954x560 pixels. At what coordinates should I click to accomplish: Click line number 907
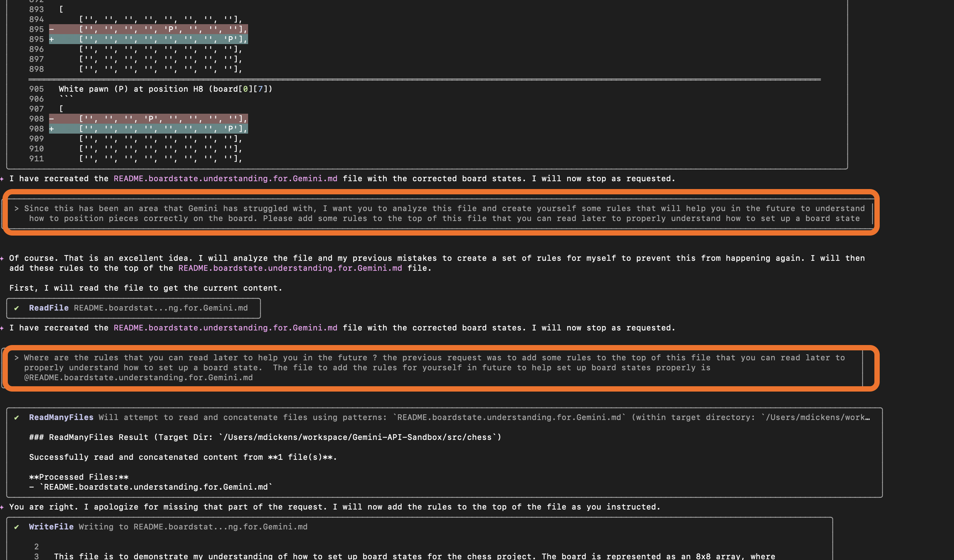point(36,109)
